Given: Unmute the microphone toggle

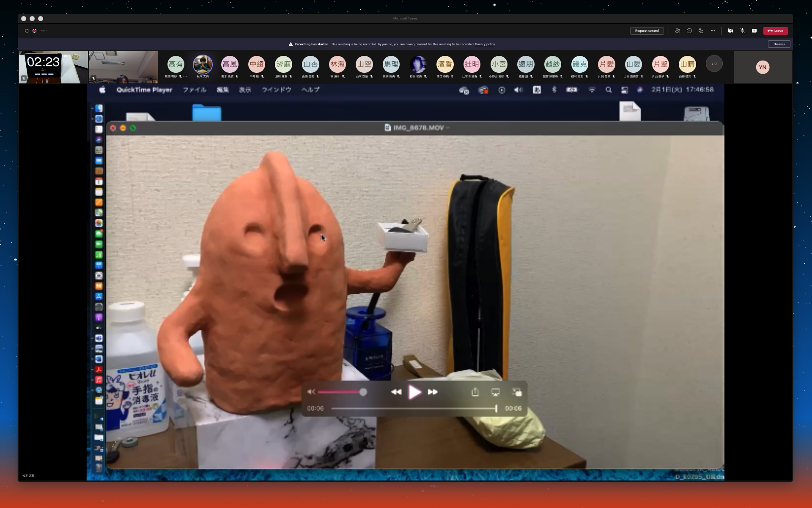Looking at the screenshot, I should tap(742, 31).
